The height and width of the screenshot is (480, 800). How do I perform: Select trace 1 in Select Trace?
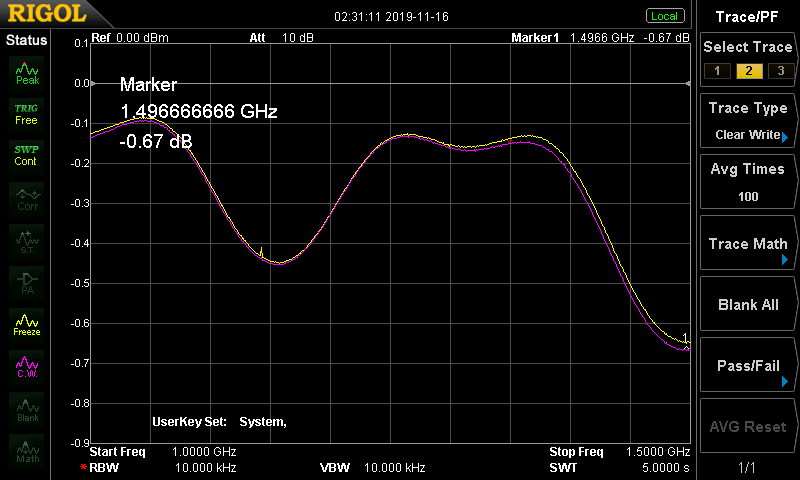pos(714,70)
